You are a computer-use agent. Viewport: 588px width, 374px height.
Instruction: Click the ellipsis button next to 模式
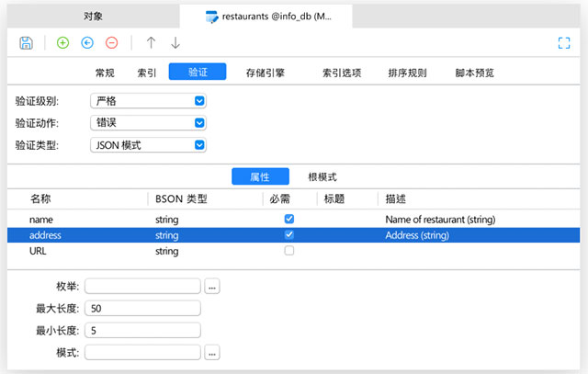[212, 353]
